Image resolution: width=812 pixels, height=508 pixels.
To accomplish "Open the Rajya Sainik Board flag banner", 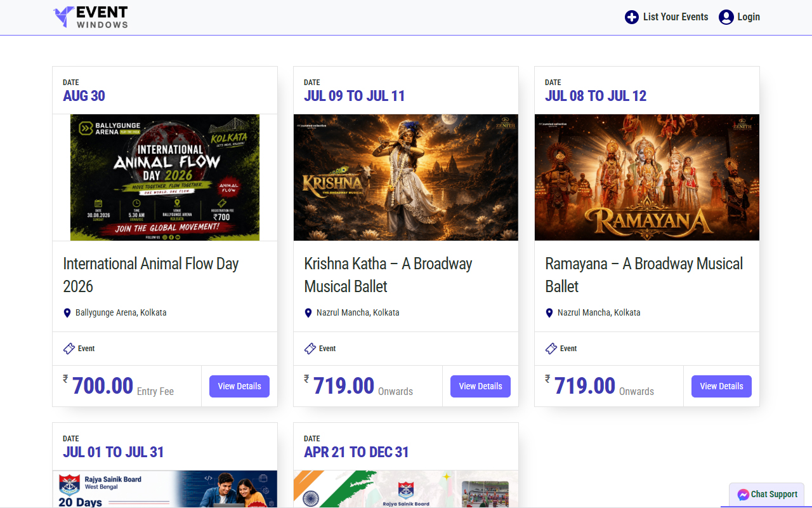I will (x=406, y=489).
